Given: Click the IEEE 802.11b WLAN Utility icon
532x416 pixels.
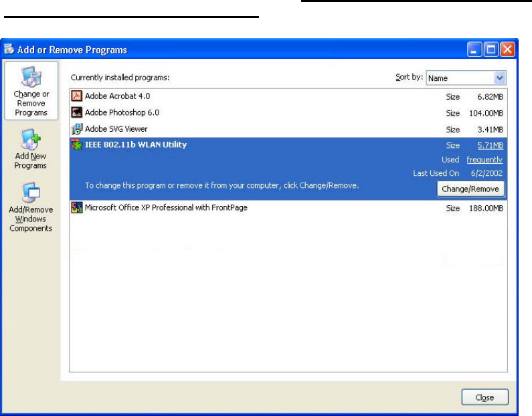Looking at the screenshot, I should point(77,144).
